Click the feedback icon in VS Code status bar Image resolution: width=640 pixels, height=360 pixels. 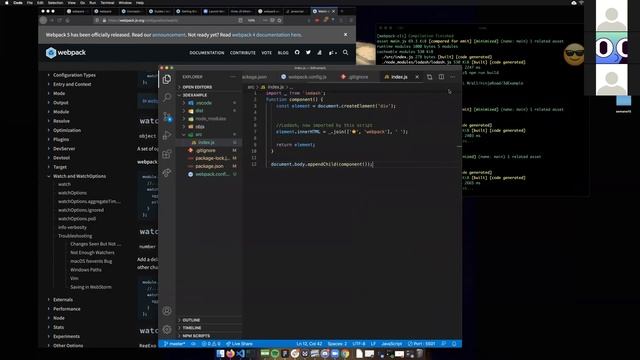444,344
